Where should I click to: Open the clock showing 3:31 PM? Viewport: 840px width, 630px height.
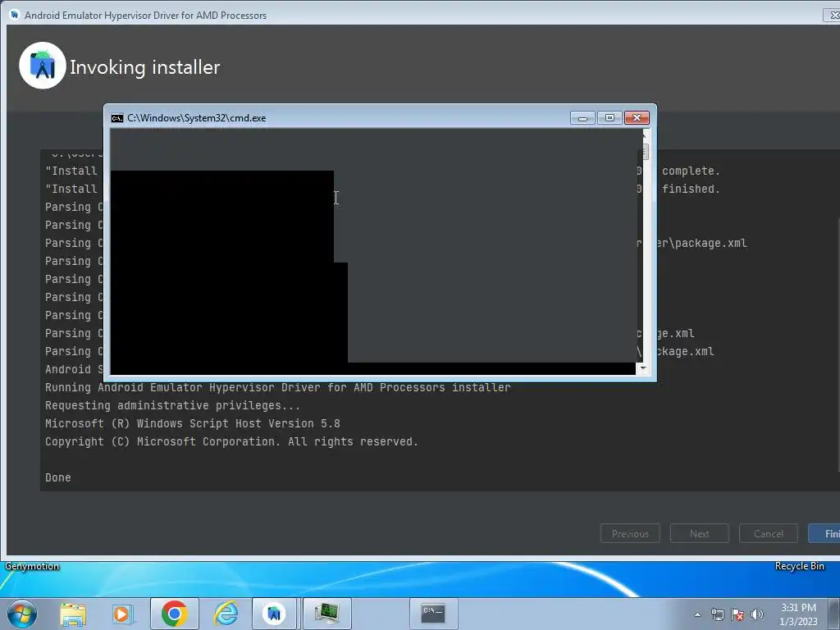(x=798, y=614)
